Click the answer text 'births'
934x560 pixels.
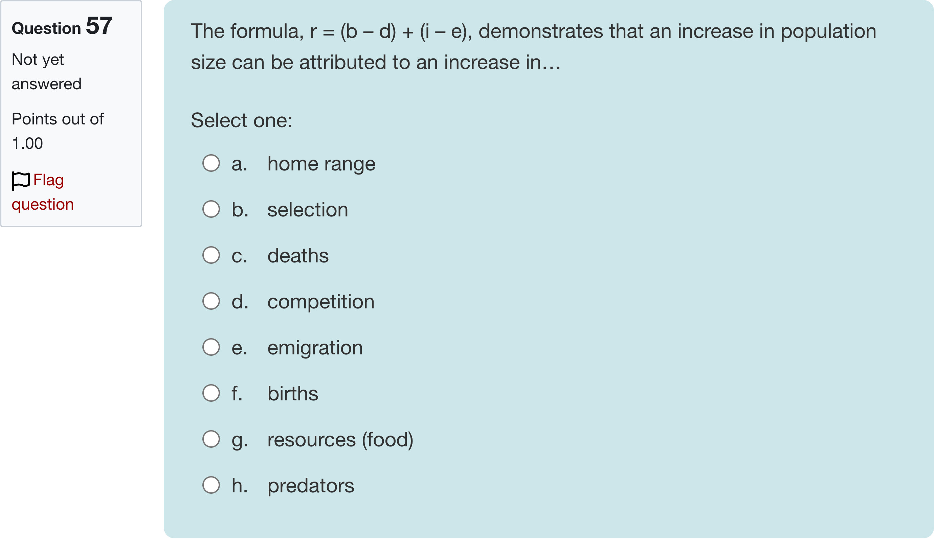pos(293,394)
